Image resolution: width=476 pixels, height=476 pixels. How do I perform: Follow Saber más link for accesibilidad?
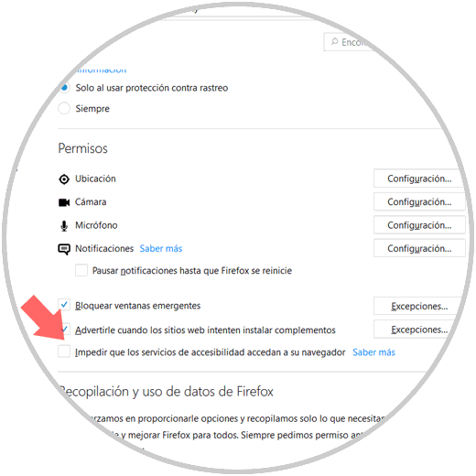373,352
